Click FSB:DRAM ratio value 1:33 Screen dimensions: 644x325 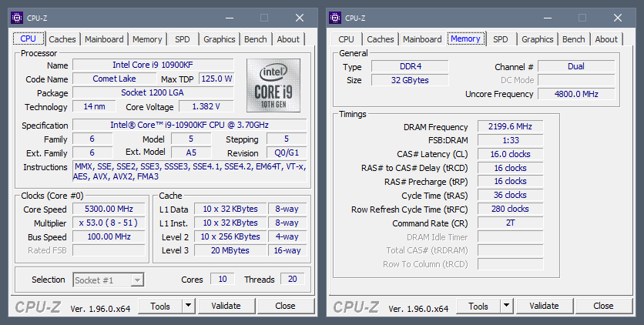coord(511,140)
